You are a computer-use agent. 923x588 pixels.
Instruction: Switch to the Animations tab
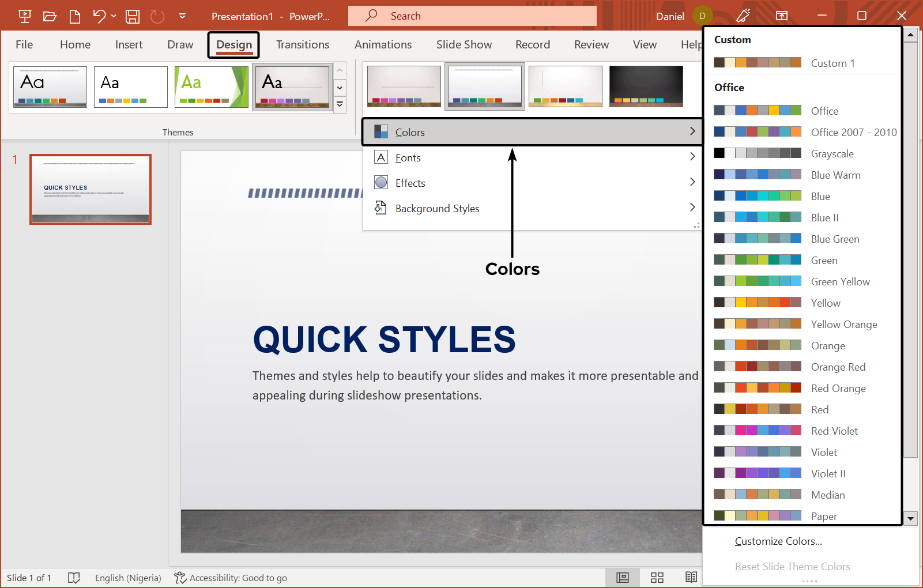[383, 44]
